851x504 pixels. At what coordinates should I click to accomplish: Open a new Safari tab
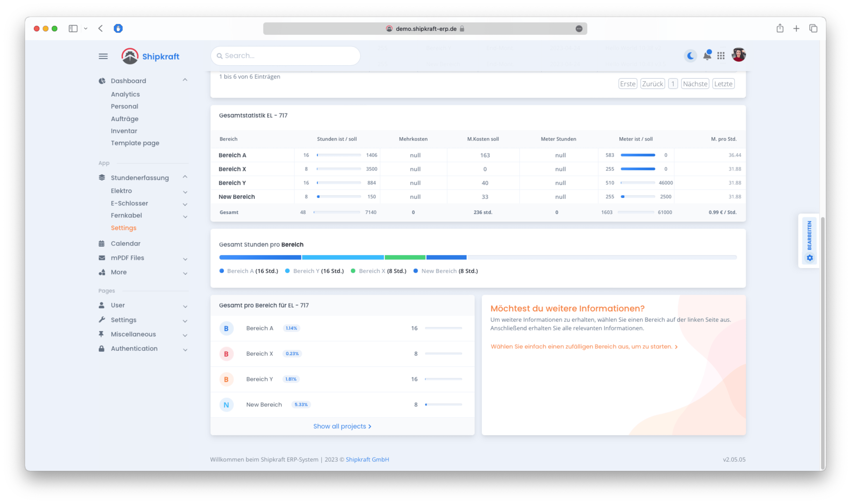[796, 29]
